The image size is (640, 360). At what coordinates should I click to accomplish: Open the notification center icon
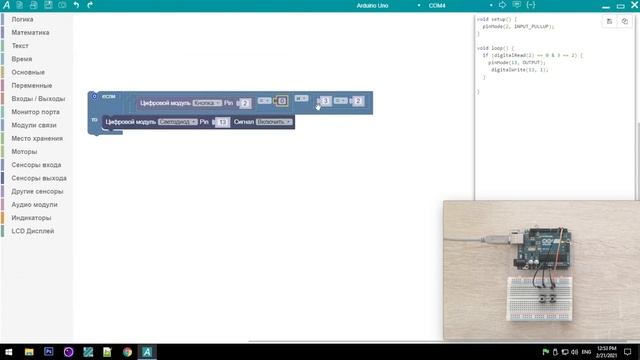tap(628, 352)
